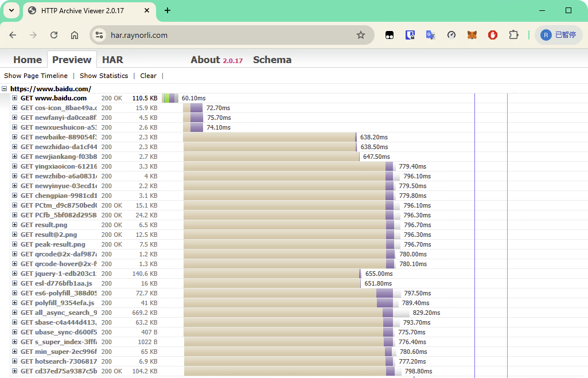Expand the newbaike-889054f request details

(14, 137)
